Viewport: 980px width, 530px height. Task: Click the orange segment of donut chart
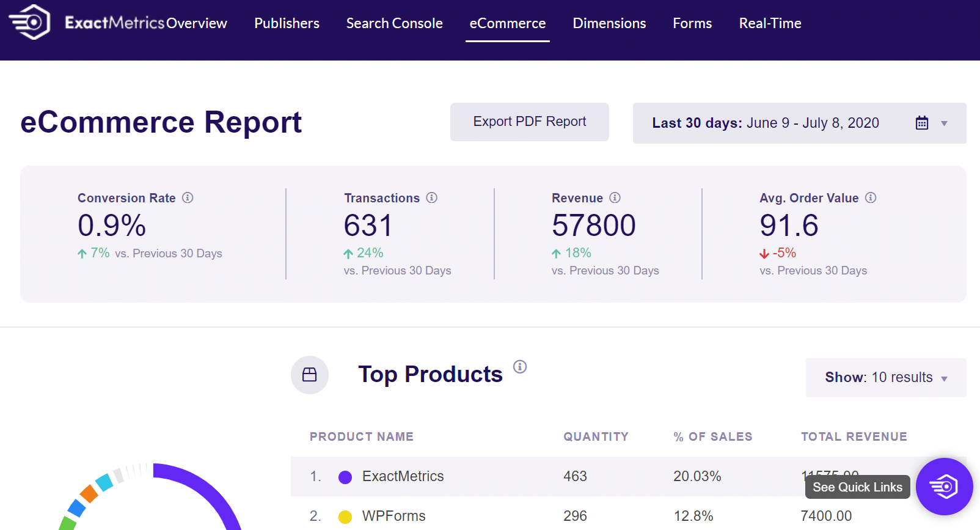[x=89, y=494]
